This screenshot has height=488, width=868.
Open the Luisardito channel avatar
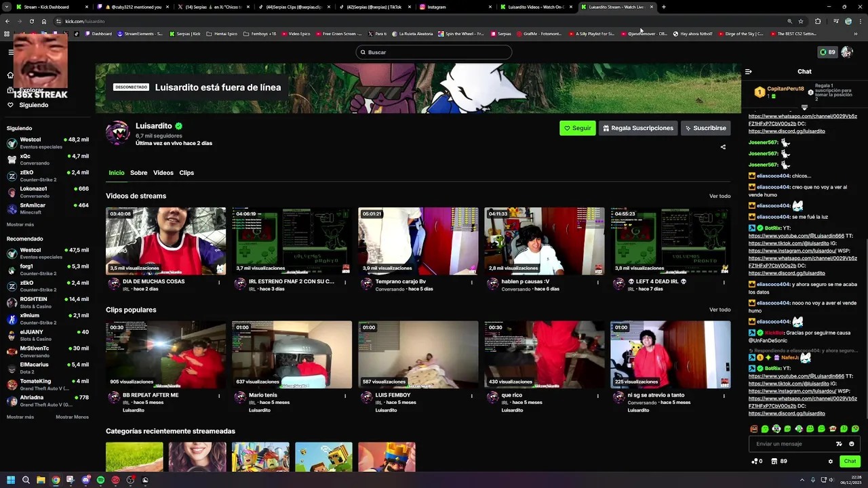coord(118,133)
